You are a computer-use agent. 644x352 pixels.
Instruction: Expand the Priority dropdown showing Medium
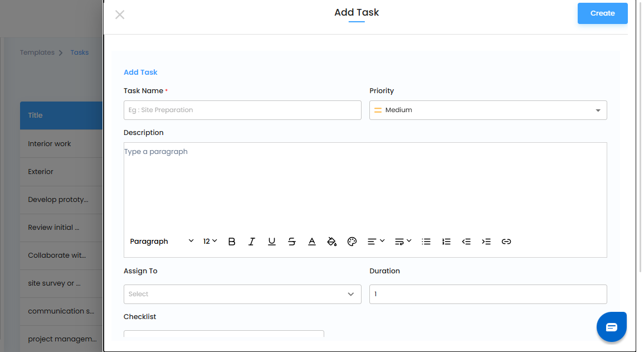point(488,110)
